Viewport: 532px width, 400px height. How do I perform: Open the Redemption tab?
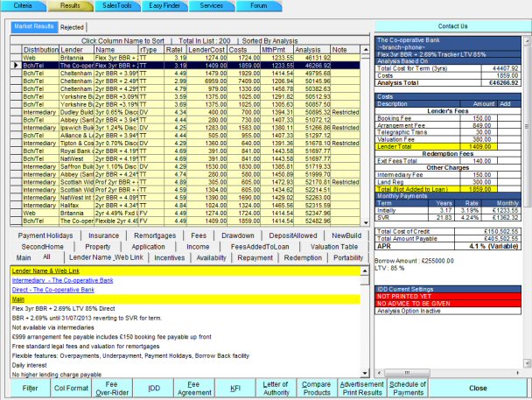303,258
